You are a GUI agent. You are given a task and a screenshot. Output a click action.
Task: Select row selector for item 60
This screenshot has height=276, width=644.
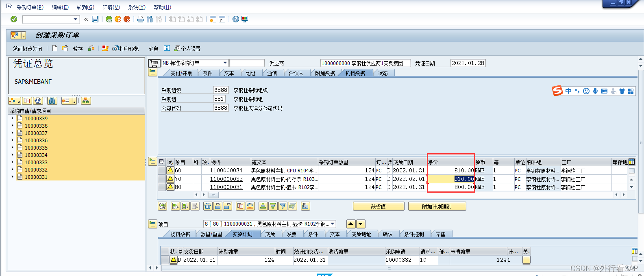(x=162, y=170)
